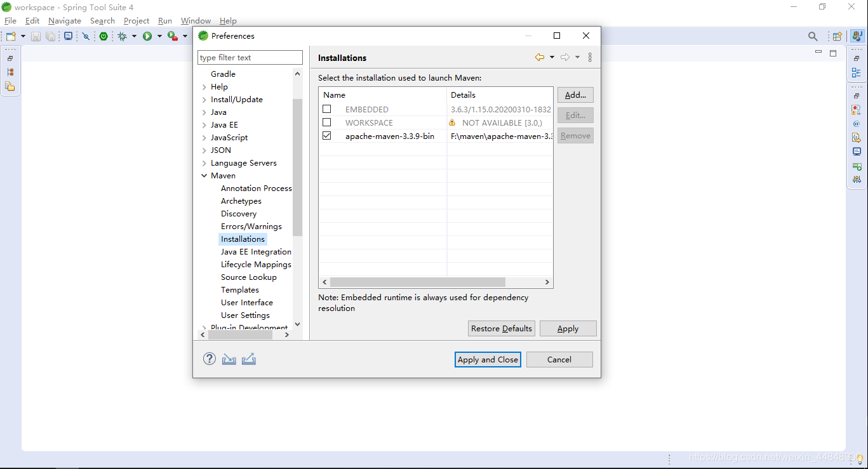
Task: Click the Restore Defaults button
Action: click(x=502, y=328)
